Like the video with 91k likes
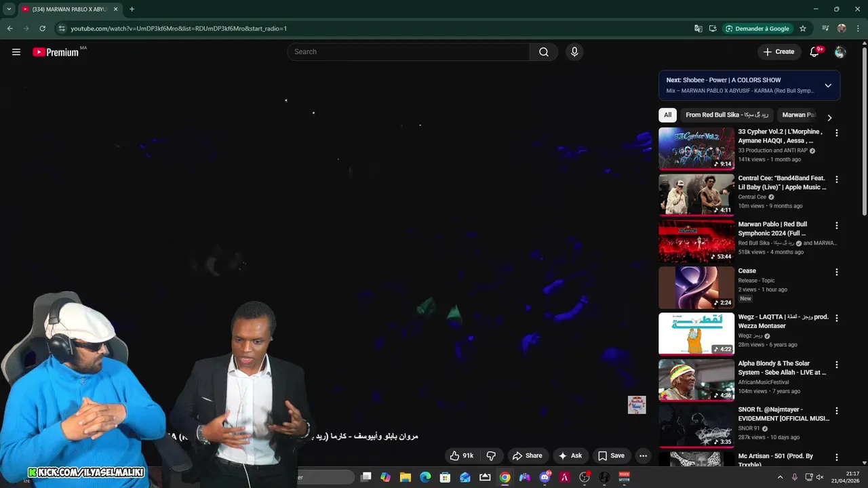The height and width of the screenshot is (488, 868). (x=462, y=456)
